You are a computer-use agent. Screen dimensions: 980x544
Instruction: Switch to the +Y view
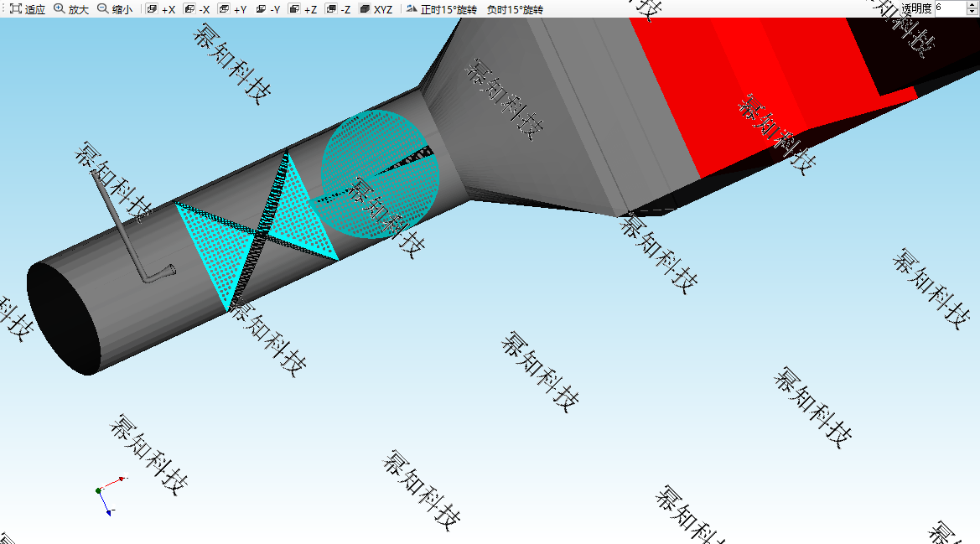232,8
